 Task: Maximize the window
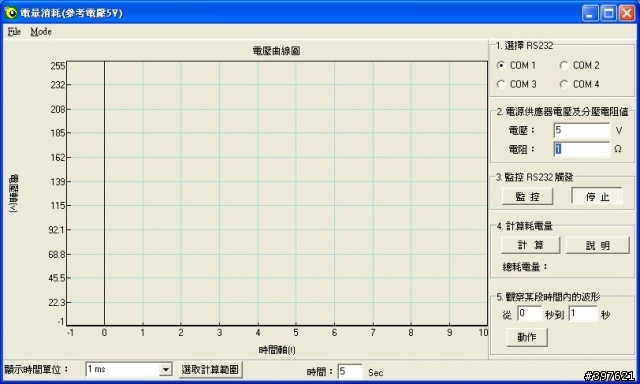[609, 13]
